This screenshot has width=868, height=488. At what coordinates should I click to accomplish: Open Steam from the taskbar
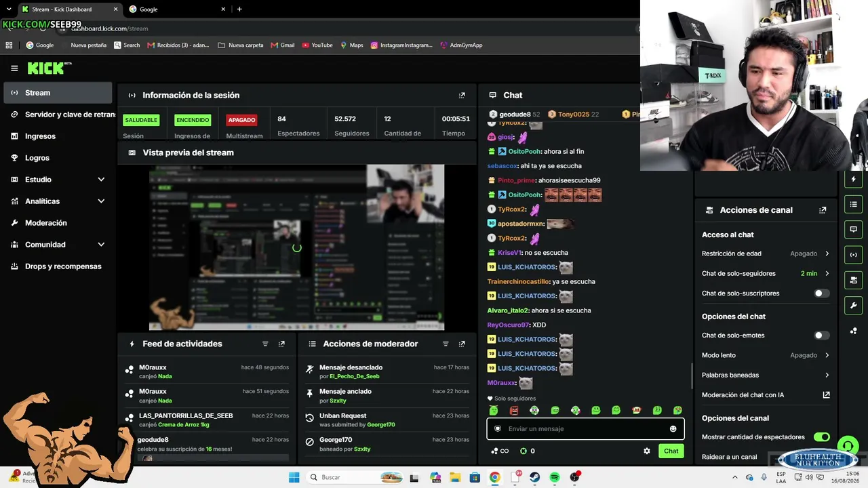[x=535, y=477]
